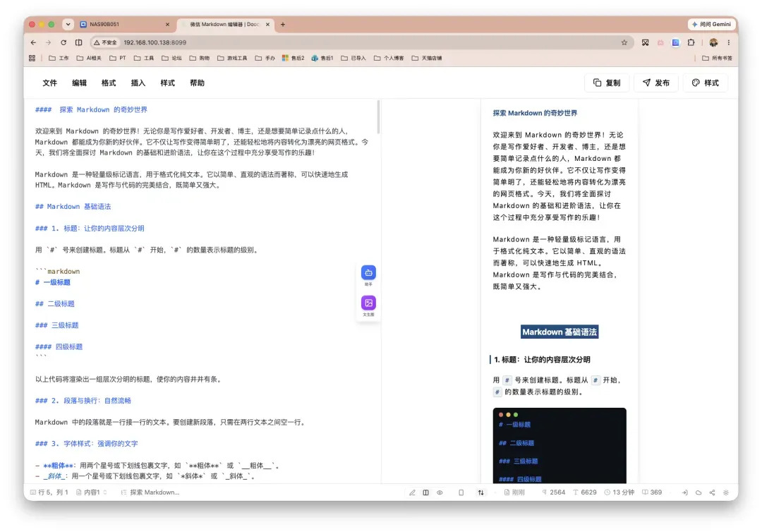Toggle the browser side panel icon
This screenshot has width=762, height=532.
click(79, 43)
